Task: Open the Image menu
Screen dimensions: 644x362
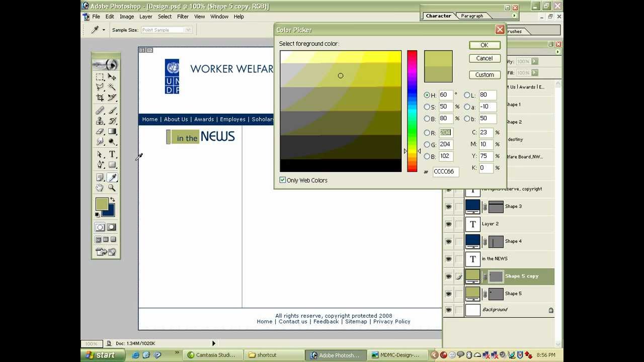Action: pyautogui.click(x=127, y=17)
